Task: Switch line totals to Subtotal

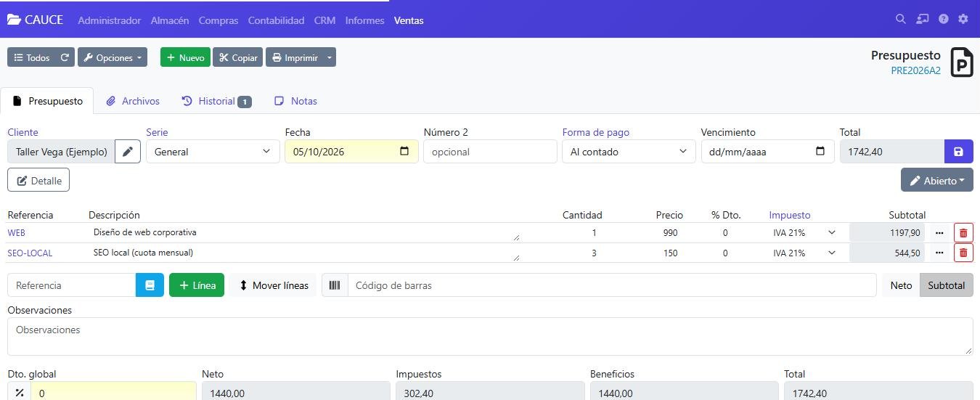Action: [x=947, y=285]
